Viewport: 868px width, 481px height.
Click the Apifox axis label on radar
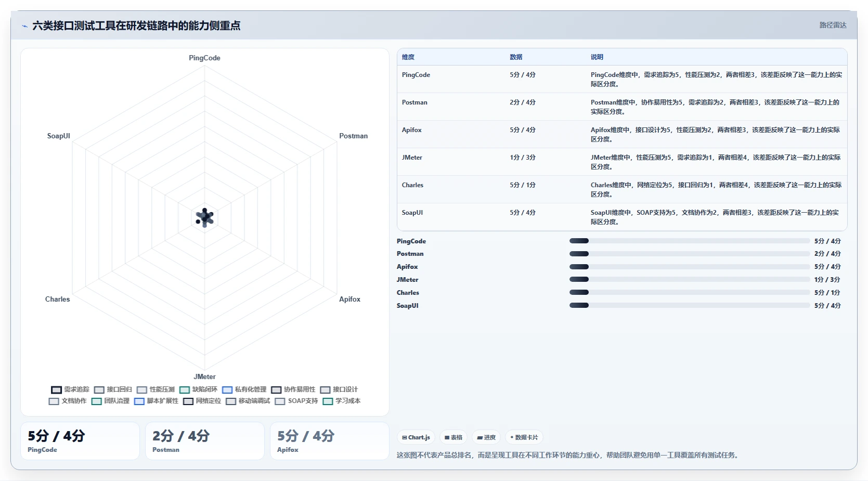349,299
